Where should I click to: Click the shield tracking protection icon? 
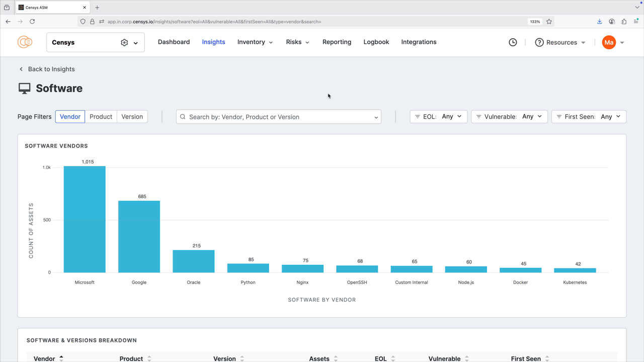pos(83,22)
